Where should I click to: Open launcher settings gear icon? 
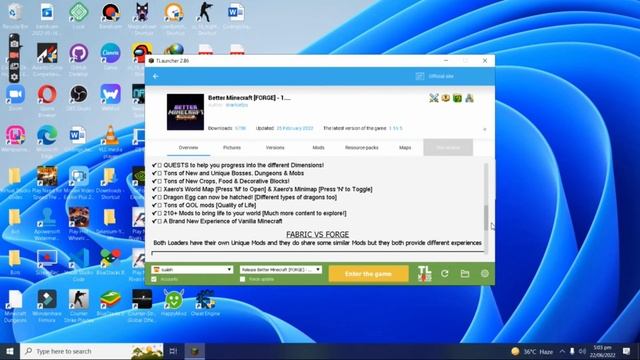[484, 273]
